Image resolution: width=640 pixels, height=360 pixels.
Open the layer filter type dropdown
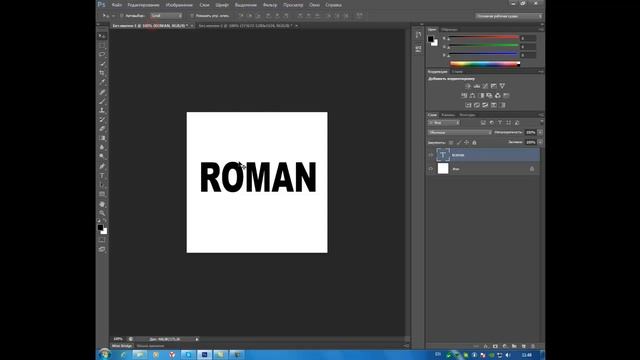click(444, 123)
